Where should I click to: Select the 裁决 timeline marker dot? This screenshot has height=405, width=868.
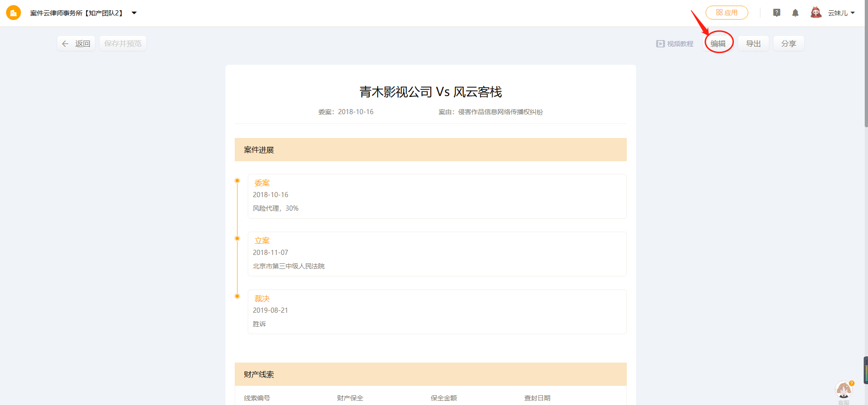pyautogui.click(x=237, y=296)
